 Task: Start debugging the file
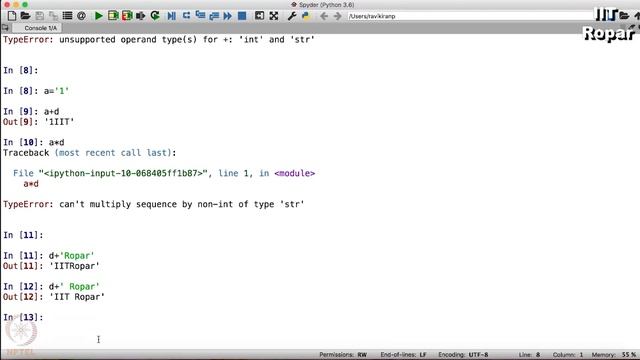point(171,16)
